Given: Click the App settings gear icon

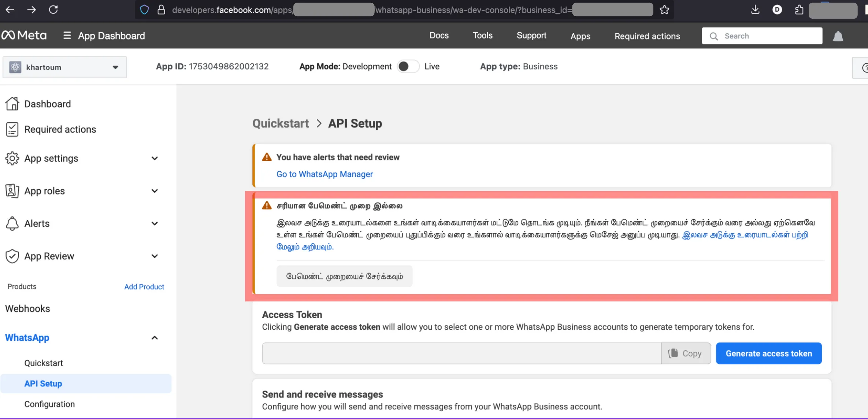Looking at the screenshot, I should click(12, 158).
